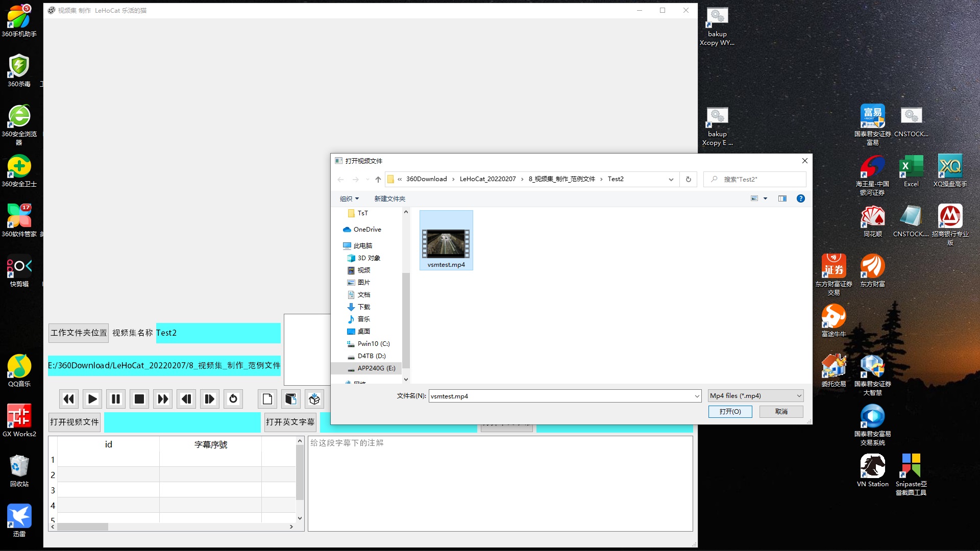The height and width of the screenshot is (551, 980).
Task: Expand address bar path history dropdown
Action: (671, 179)
